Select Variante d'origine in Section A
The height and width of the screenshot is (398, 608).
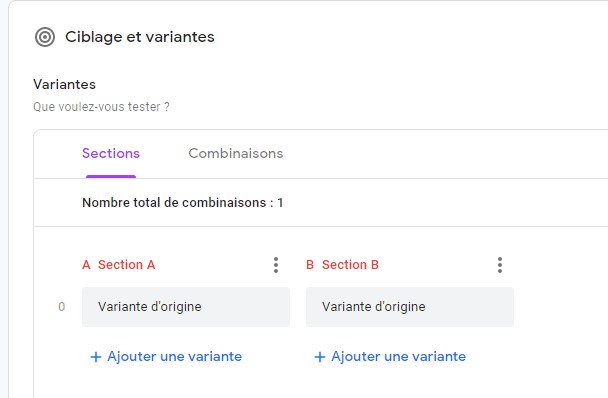coord(186,307)
